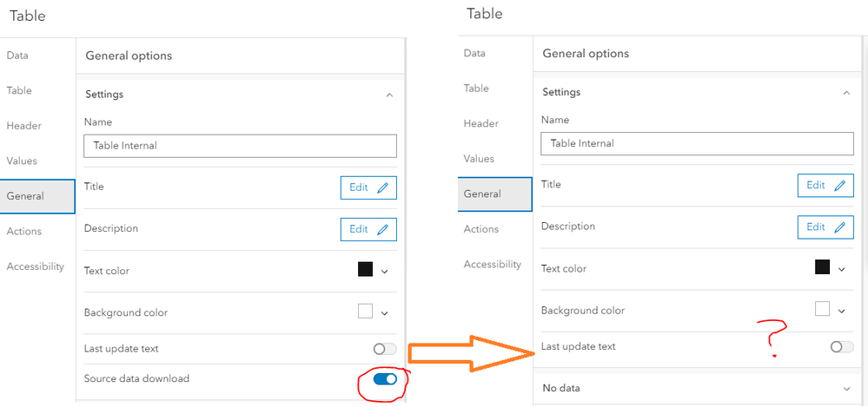Click the pencil icon beside Description in left panel

point(383,229)
